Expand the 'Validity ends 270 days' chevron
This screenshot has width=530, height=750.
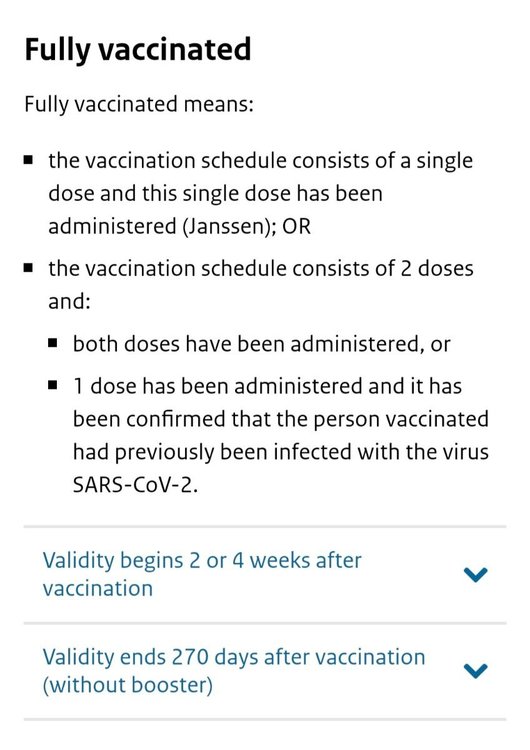click(475, 671)
